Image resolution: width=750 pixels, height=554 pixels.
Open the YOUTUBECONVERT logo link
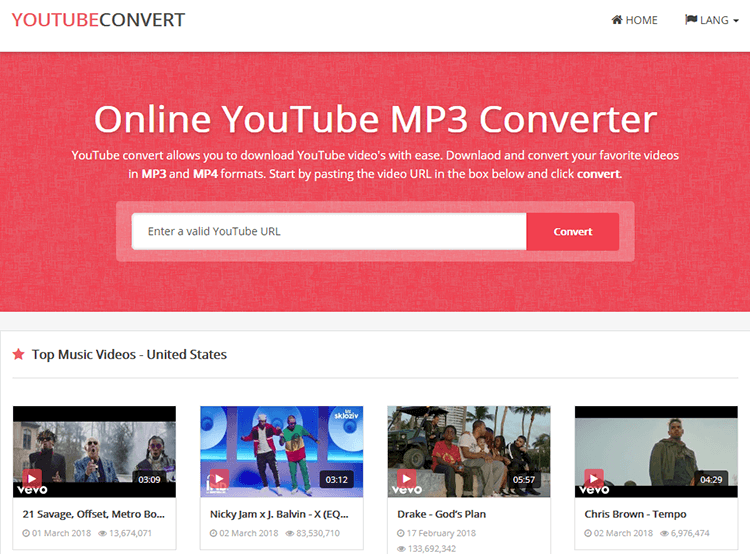pos(98,20)
